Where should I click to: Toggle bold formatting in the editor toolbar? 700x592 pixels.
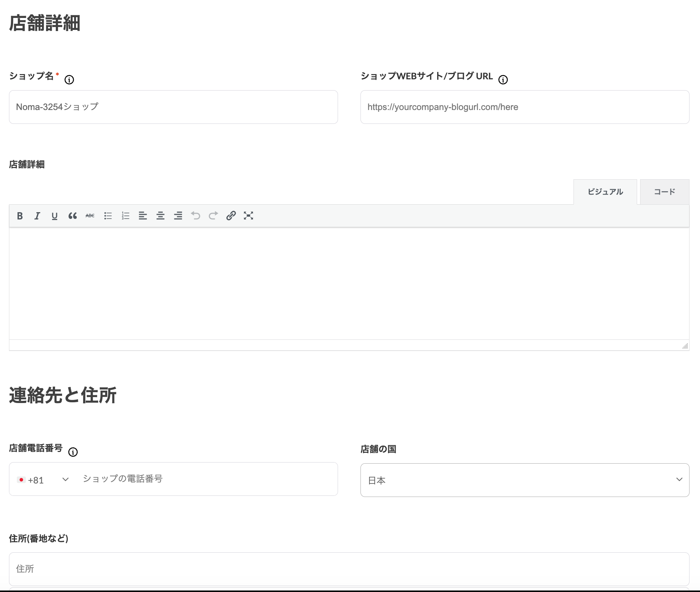click(x=20, y=216)
